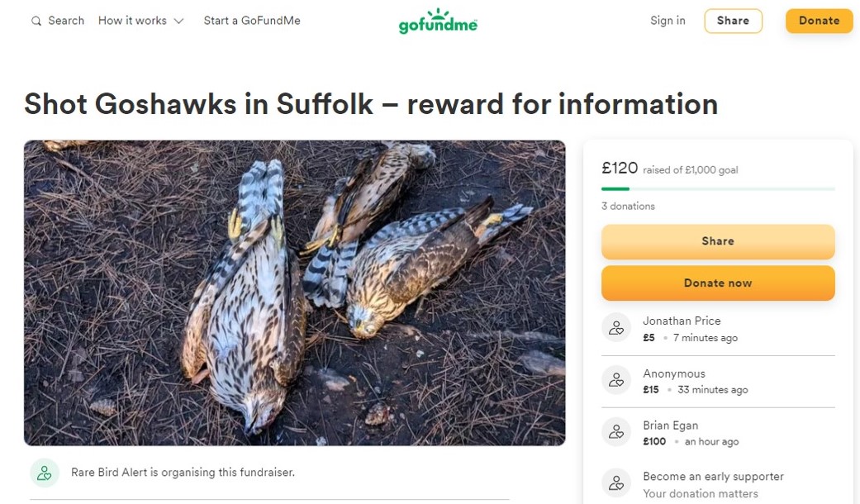
Task: Open Start a GoFundMe link
Action: [x=252, y=21]
